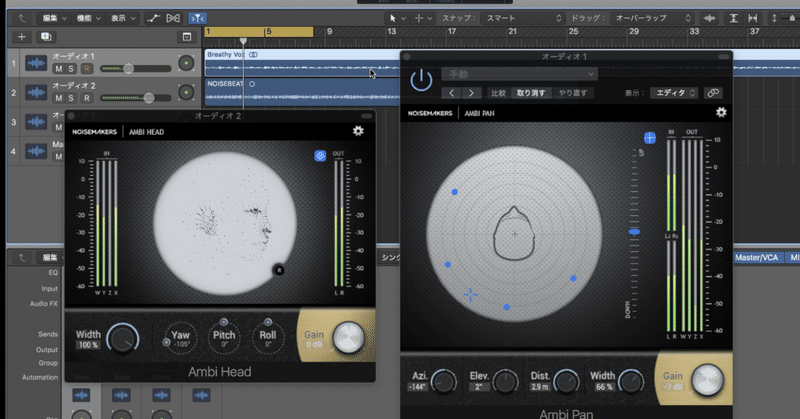
Task: Click the track 4 waveform icon
Action: pyautogui.click(x=36, y=151)
